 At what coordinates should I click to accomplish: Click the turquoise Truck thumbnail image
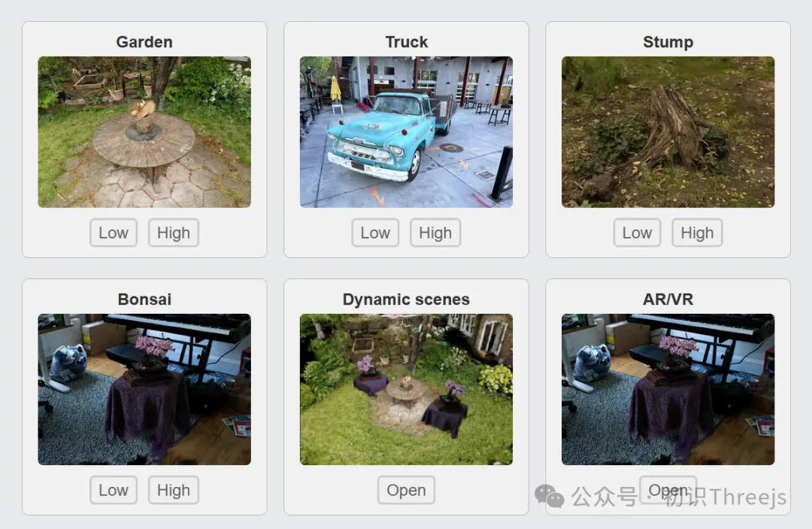[406, 132]
